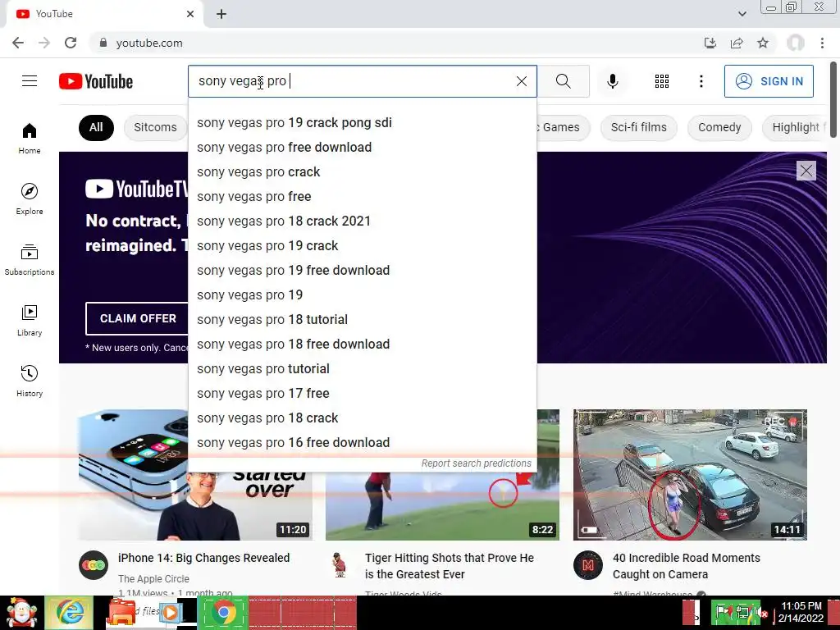Click the Mind Warehouse channel avatar
Image resolution: width=840 pixels, height=630 pixels.
tap(587, 565)
